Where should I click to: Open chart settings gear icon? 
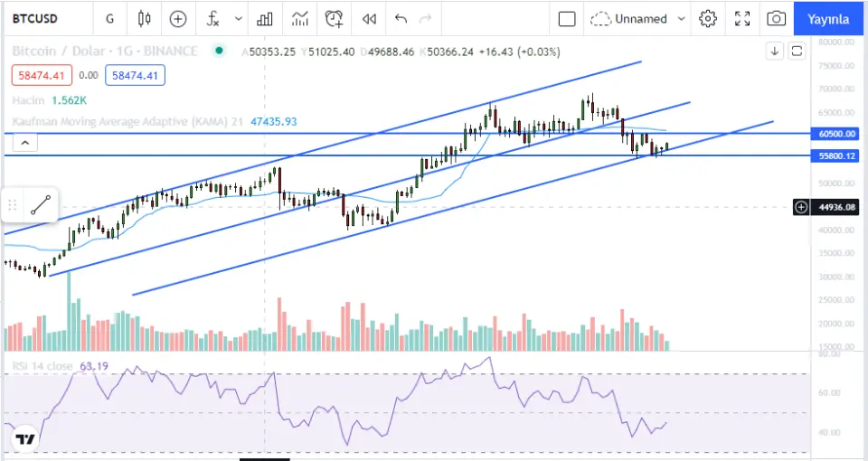[708, 18]
